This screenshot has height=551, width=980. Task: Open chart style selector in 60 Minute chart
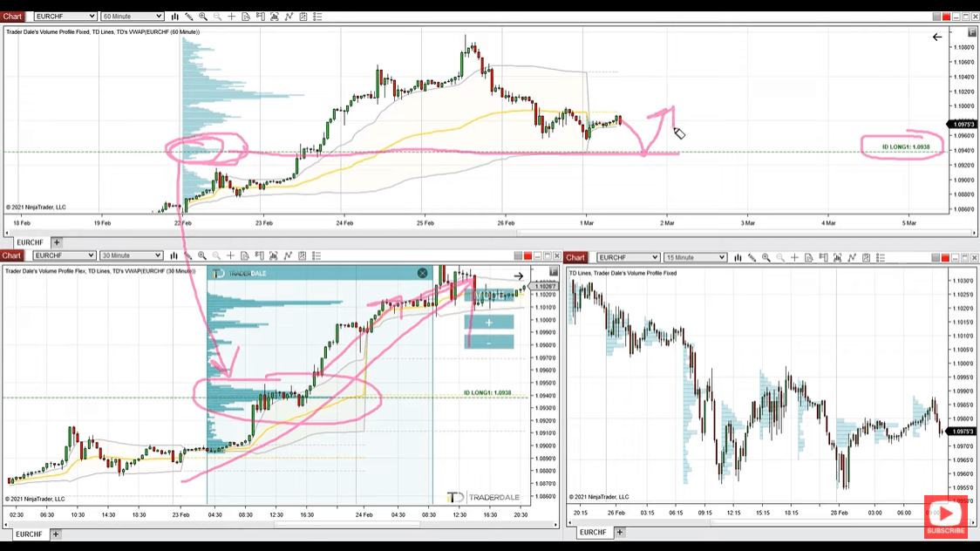(175, 17)
